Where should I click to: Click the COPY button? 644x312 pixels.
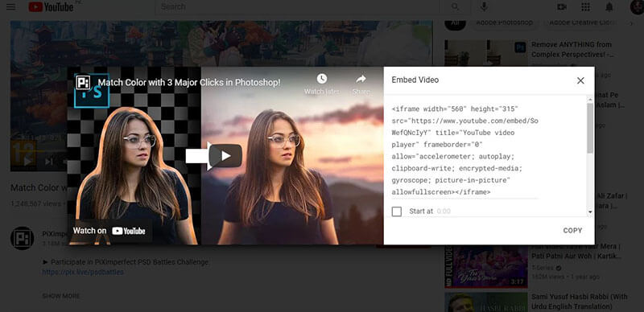click(572, 231)
